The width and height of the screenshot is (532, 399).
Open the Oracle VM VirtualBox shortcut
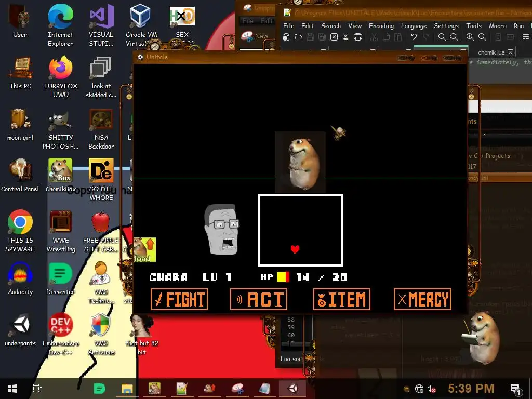(x=141, y=25)
